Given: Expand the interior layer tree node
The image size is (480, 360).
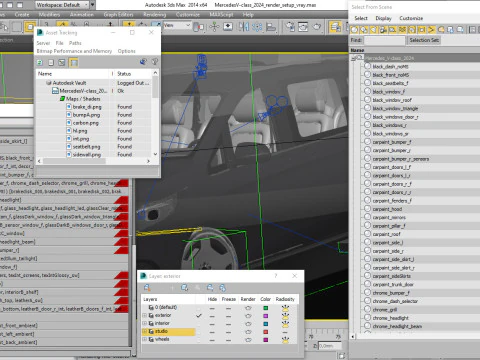Looking at the screenshot, I should coord(145,323).
